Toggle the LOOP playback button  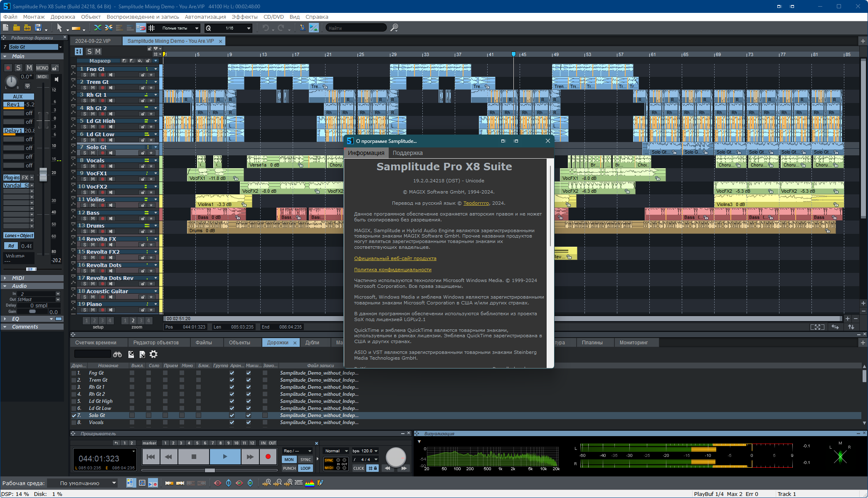coord(306,468)
